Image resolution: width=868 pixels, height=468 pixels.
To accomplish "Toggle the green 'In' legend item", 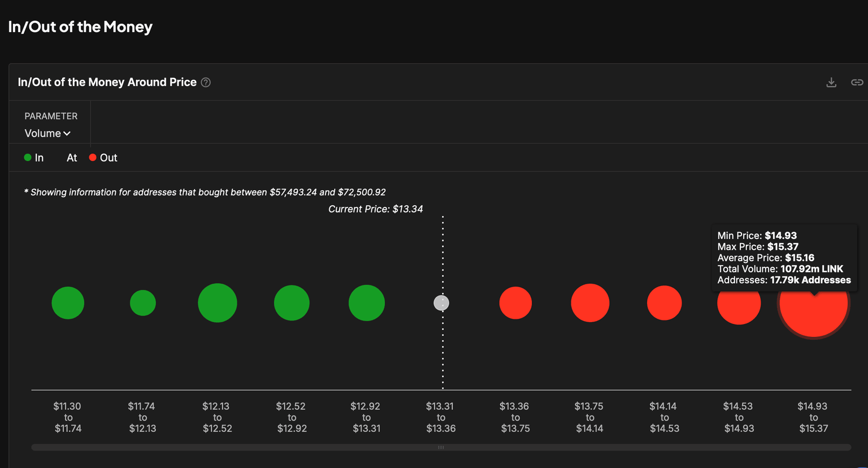I will tap(34, 158).
